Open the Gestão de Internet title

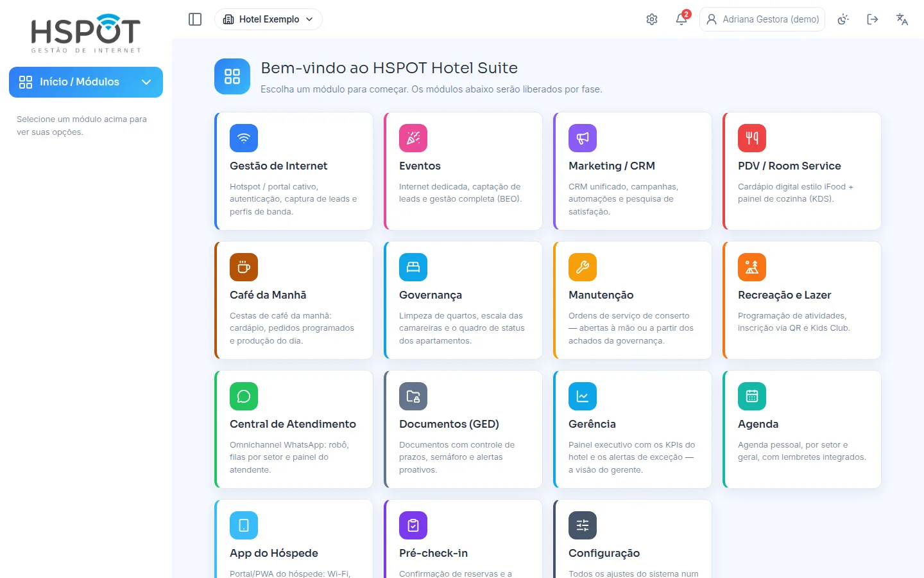pos(278,166)
